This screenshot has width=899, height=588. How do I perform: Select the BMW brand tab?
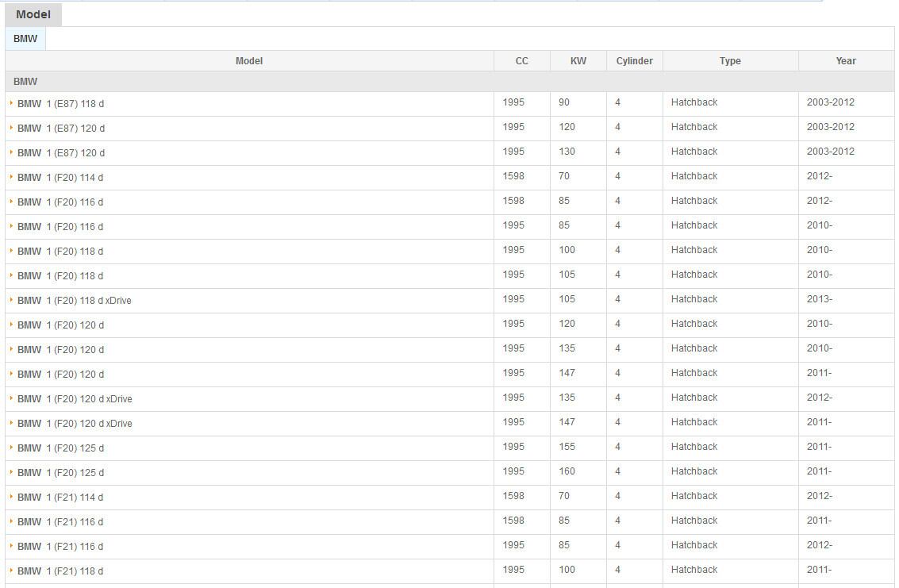click(25, 38)
